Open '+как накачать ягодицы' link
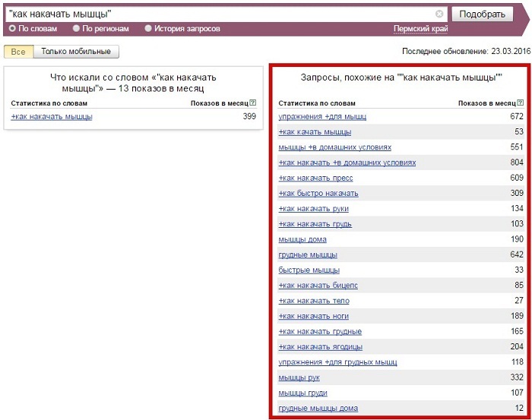The height and width of the screenshot is (420, 532). tap(320, 347)
